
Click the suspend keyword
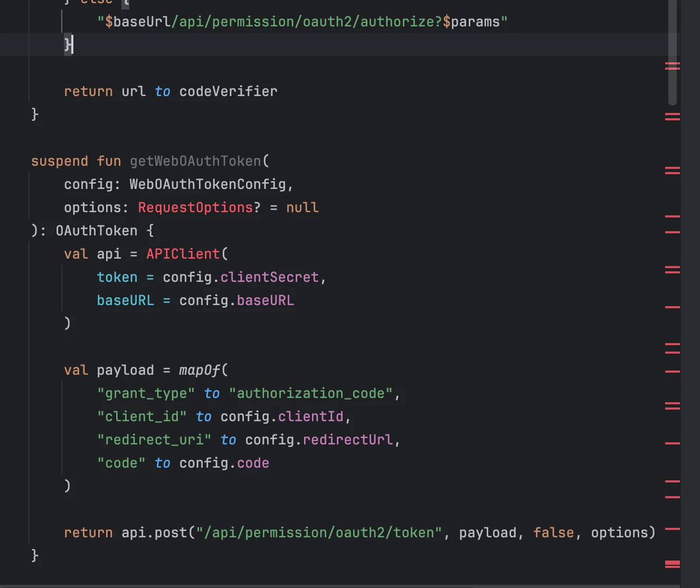59,161
